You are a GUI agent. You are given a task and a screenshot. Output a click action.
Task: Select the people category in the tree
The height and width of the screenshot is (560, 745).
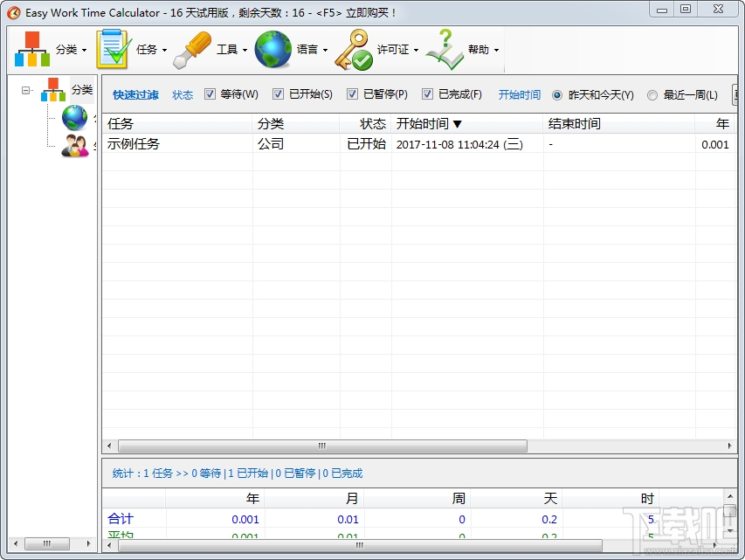pos(75,146)
